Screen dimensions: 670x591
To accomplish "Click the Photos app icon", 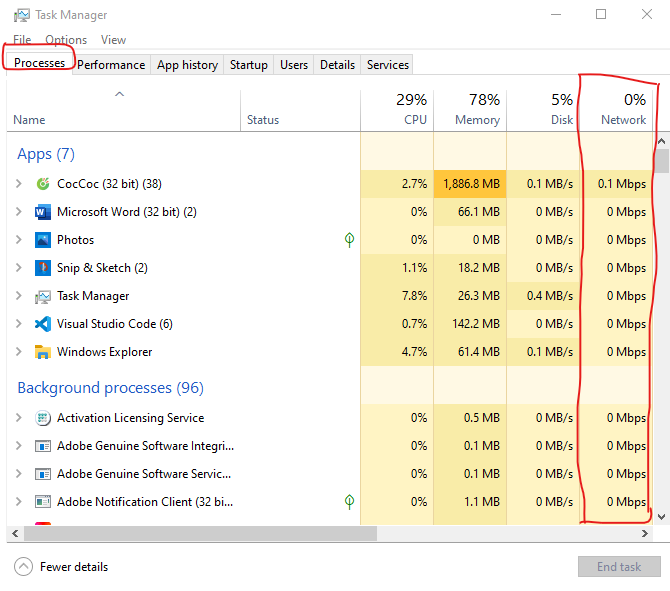I will pyautogui.click(x=43, y=240).
